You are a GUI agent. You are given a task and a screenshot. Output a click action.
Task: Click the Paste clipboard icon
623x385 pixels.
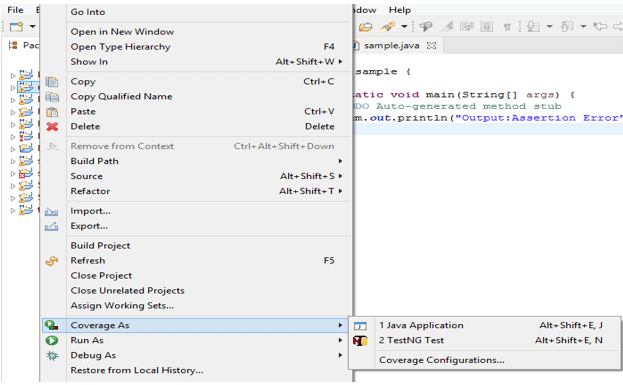[x=52, y=112]
